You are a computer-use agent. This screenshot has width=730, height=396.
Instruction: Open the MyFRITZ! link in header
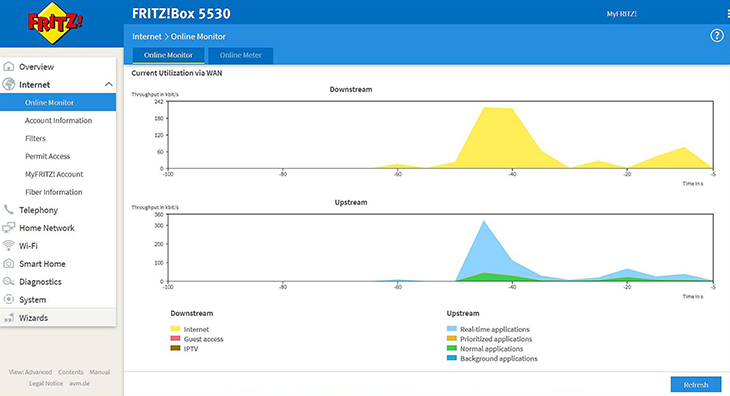pyautogui.click(x=622, y=14)
